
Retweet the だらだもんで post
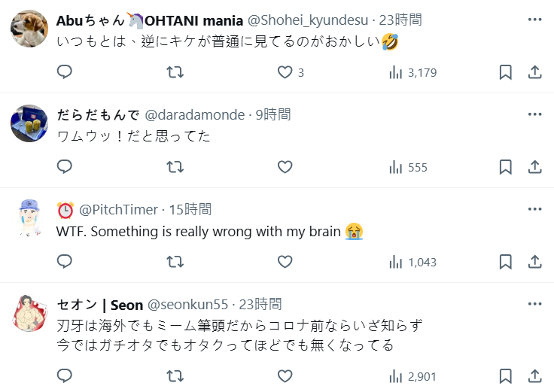coord(175,167)
